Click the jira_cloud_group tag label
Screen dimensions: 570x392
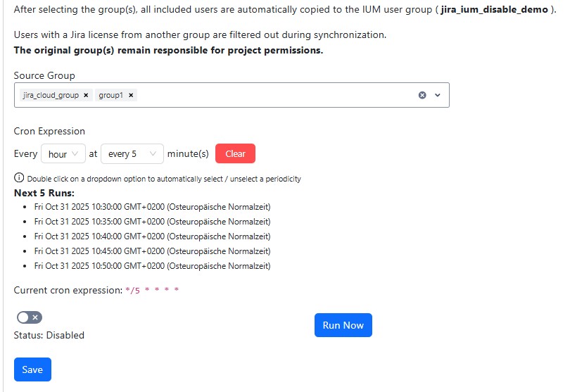tap(51, 95)
